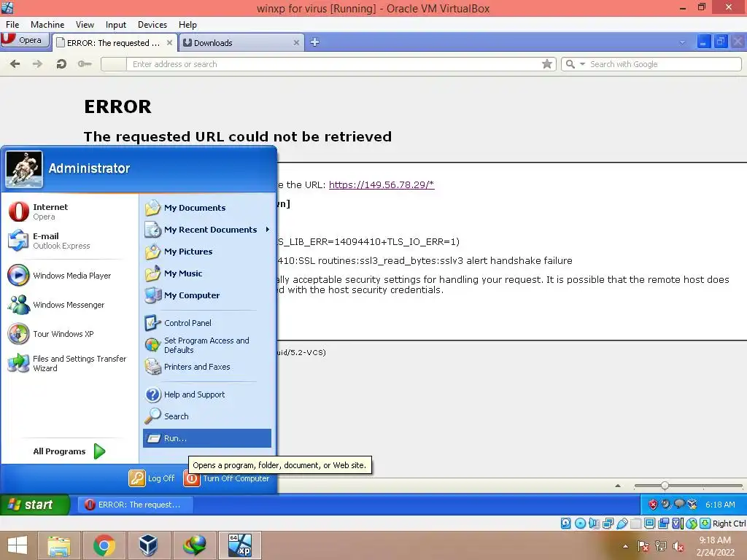Click VirtualBox audio indicator
This screenshot has height=560, width=747.
[594, 524]
